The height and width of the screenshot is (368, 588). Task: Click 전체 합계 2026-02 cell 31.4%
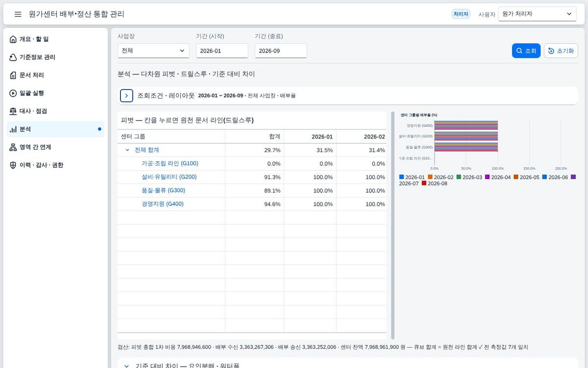click(362, 150)
